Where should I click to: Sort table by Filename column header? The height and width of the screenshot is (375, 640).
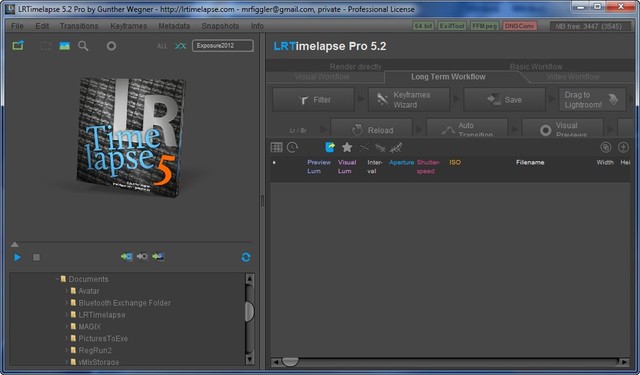530,162
